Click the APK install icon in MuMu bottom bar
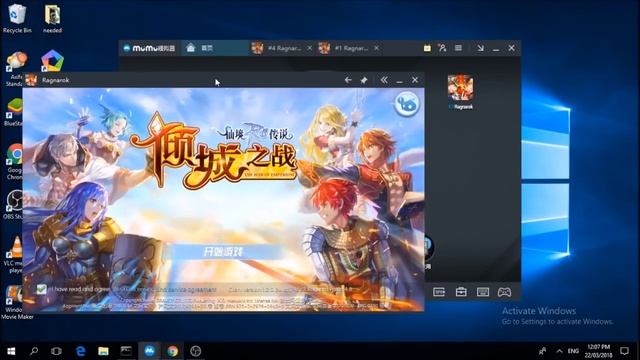Screen dimensions: 640x360 click(x=439, y=292)
